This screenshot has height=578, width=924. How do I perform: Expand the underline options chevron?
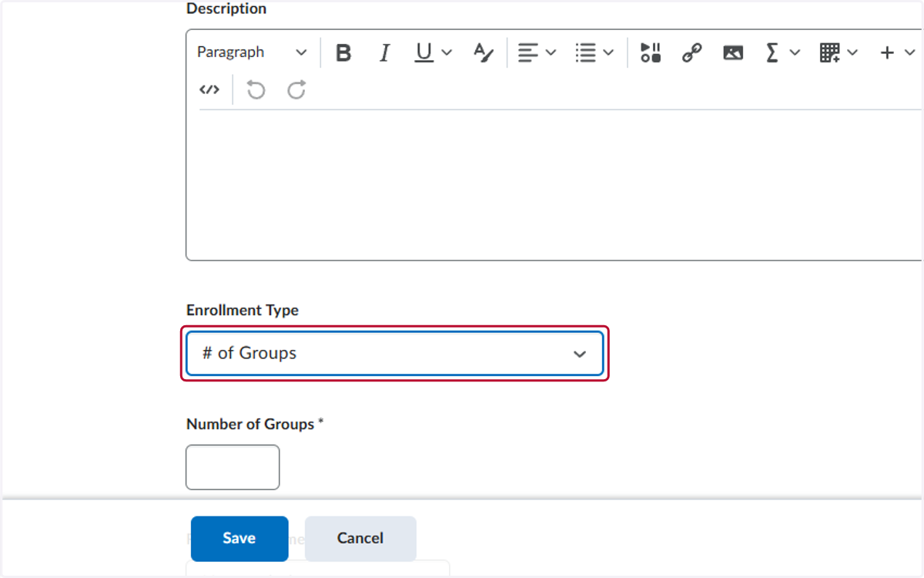[447, 52]
